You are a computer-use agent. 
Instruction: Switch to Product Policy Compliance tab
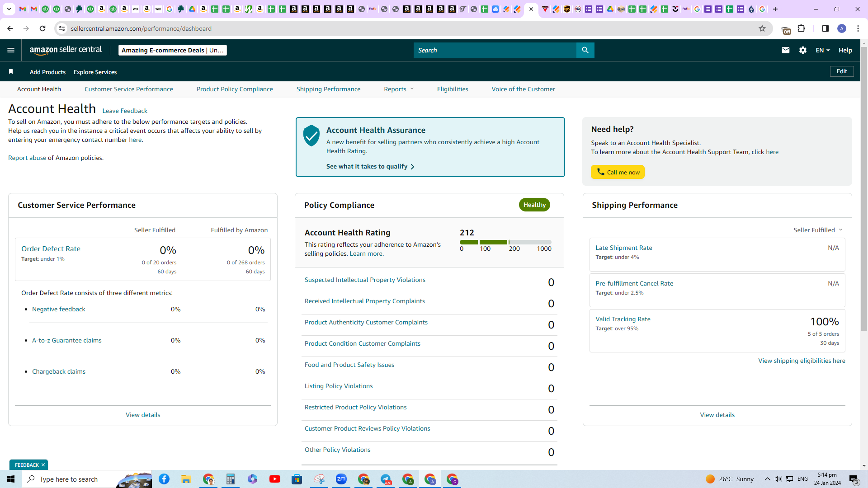pyautogui.click(x=235, y=89)
